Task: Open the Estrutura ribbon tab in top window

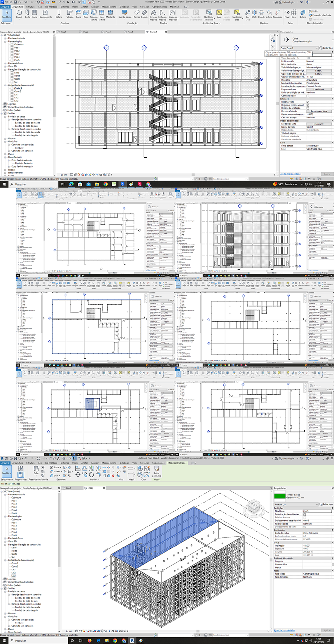Action: pos(31,7)
